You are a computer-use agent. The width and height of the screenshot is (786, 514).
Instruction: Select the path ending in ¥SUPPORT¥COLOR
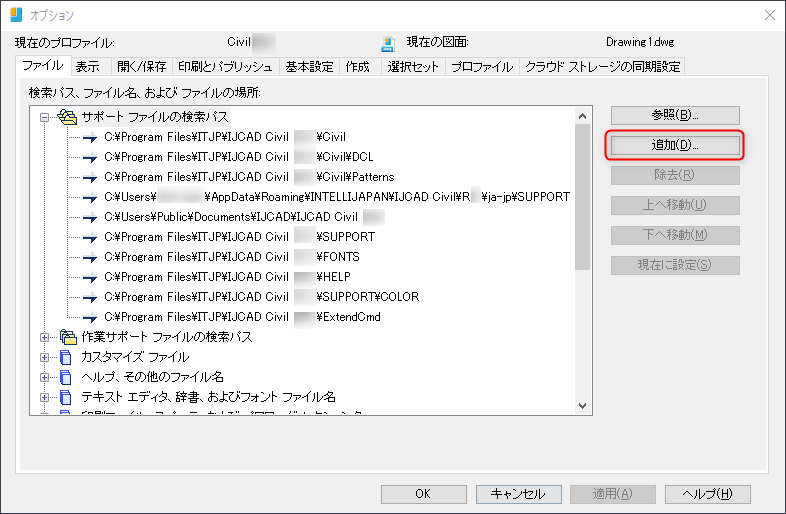(261, 297)
